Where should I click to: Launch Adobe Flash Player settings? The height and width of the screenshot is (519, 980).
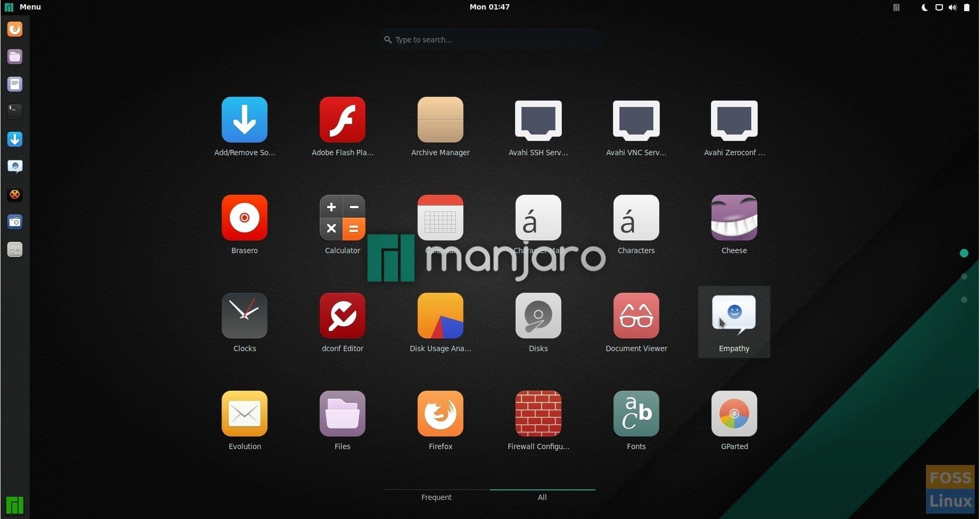[342, 120]
